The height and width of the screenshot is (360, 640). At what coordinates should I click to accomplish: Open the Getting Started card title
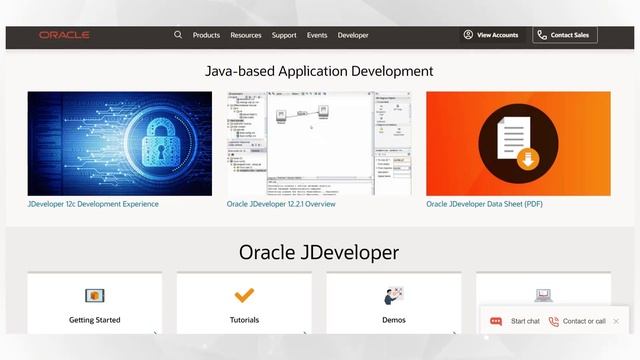click(95, 320)
